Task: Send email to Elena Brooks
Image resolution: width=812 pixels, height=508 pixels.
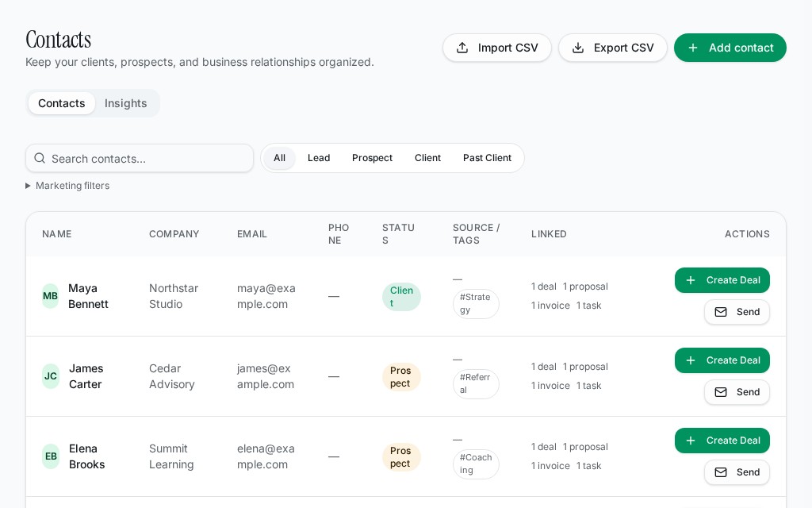Action: point(737,472)
